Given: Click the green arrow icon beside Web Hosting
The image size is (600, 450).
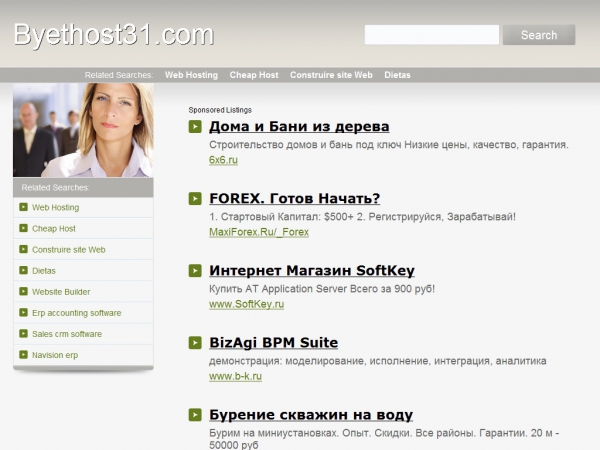Looking at the screenshot, I should click(x=23, y=207).
